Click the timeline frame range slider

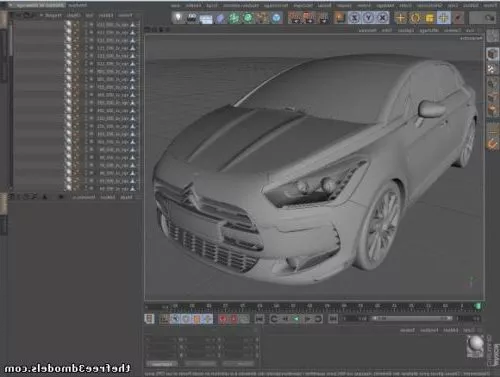(412, 319)
